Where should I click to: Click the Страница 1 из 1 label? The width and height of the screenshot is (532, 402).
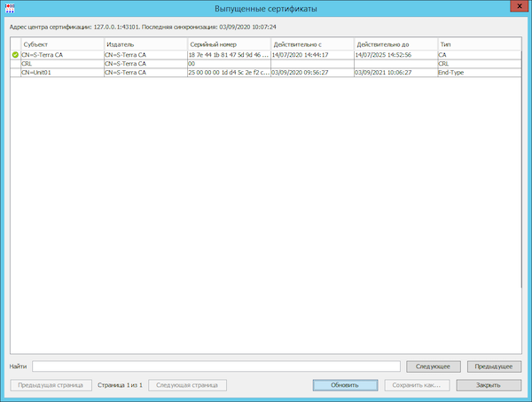120,385
